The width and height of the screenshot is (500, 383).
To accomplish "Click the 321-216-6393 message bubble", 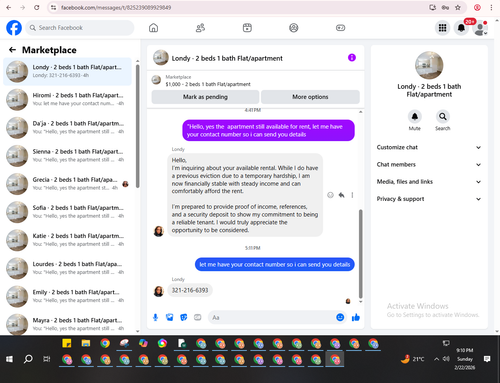I will [190, 290].
